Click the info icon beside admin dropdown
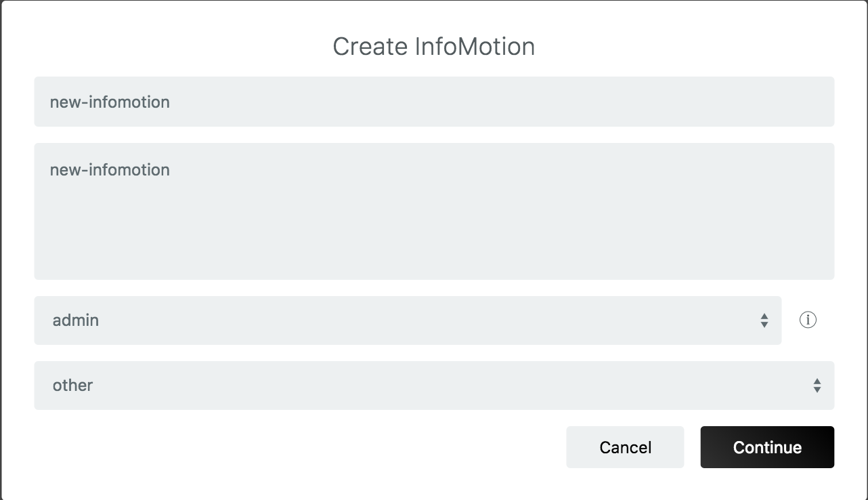868x500 pixels. coord(808,320)
